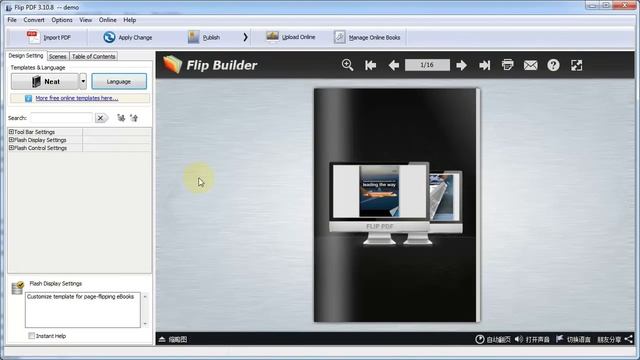Screen dimensions: 640x360
Task: Open the thumbnails panel at bottom left
Action: 173,339
